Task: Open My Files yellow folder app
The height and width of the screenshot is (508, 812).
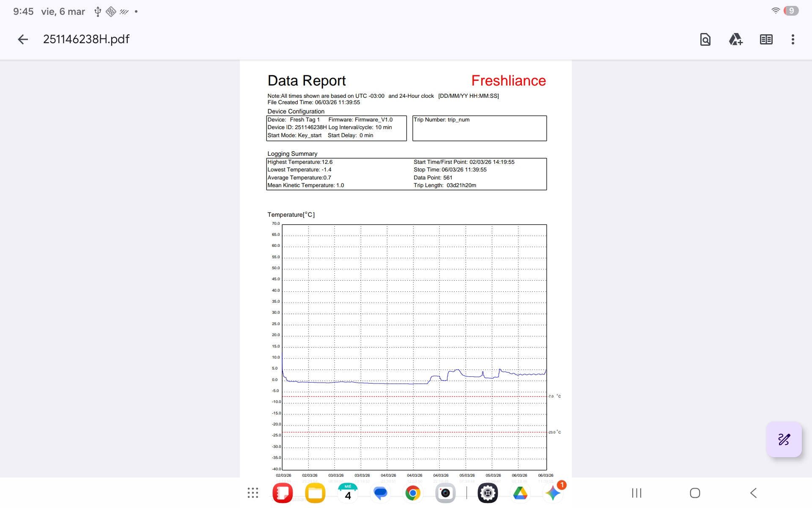Action: coord(315,493)
